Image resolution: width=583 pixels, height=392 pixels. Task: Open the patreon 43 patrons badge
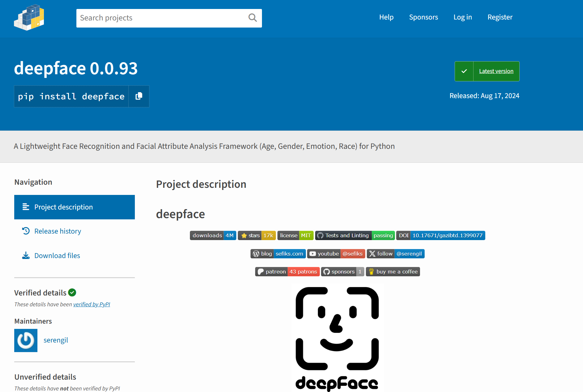[x=287, y=272]
